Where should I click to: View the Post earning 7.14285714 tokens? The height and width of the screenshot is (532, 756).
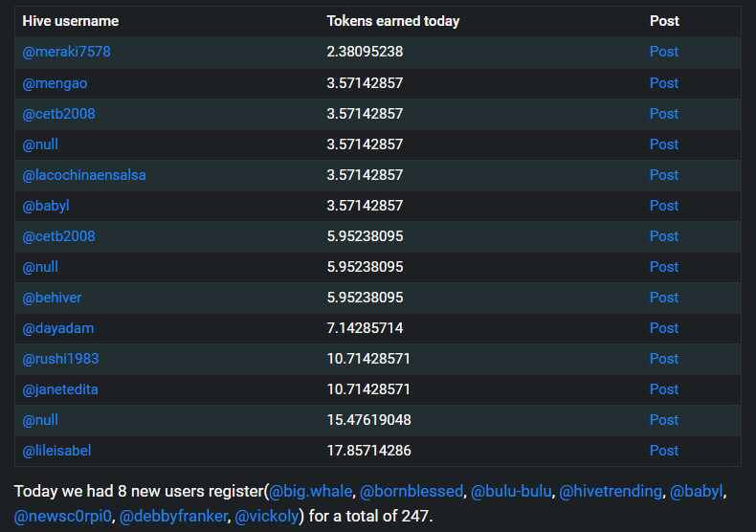pos(664,328)
